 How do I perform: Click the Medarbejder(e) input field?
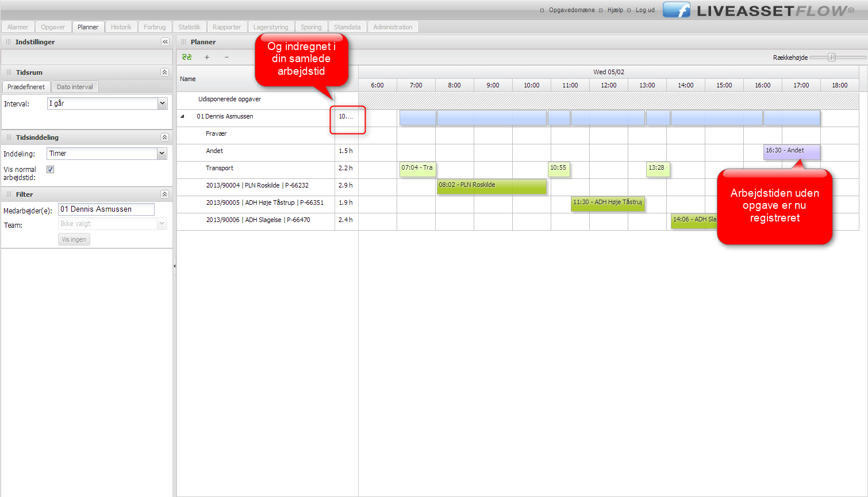pos(106,209)
